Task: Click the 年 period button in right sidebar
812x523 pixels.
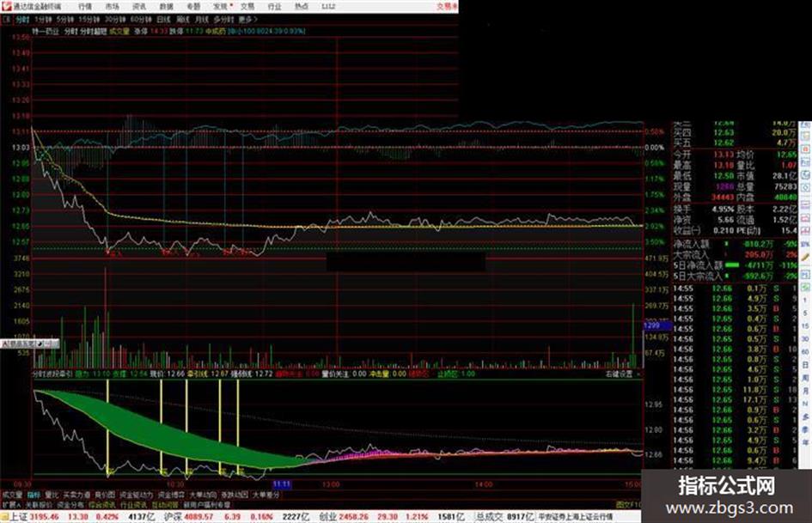Action: [x=805, y=443]
